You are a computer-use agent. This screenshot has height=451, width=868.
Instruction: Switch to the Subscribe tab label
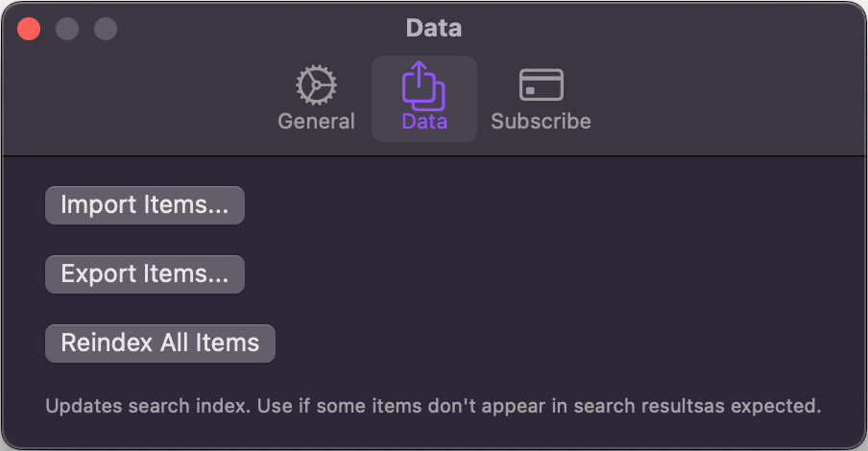coord(541,121)
